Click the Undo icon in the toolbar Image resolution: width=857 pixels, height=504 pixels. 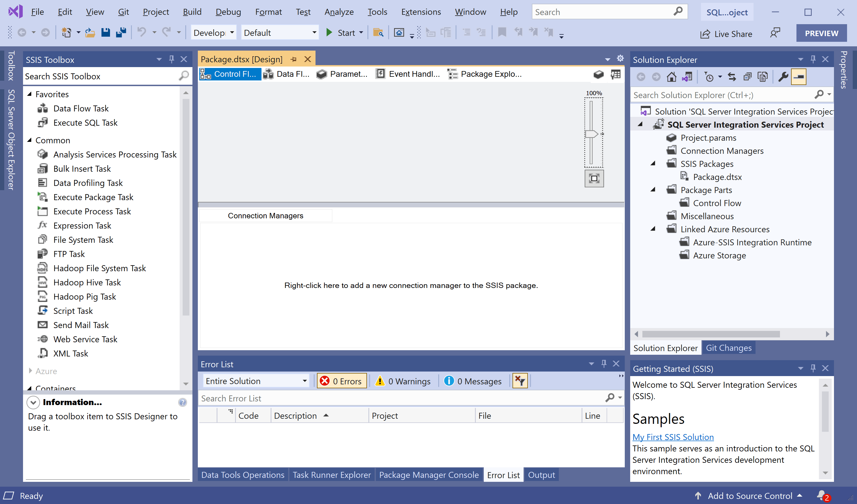[x=142, y=32]
